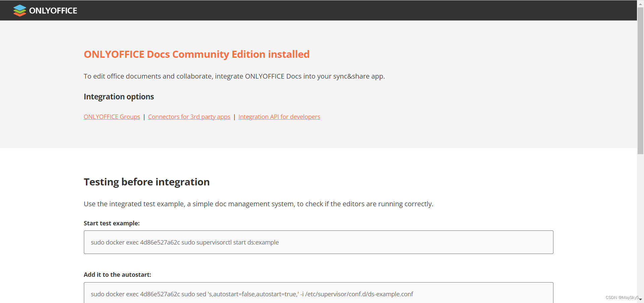The height and width of the screenshot is (303, 644).
Task: Click the 'Integration options' subheading
Action: (119, 97)
